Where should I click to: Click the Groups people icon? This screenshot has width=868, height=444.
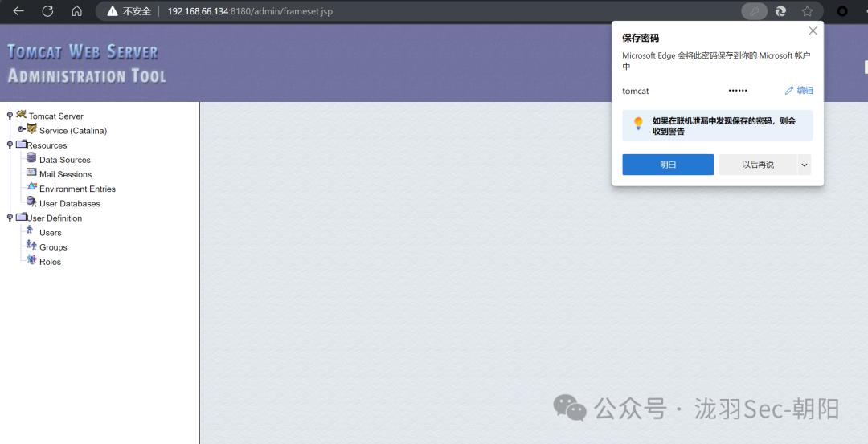point(31,245)
